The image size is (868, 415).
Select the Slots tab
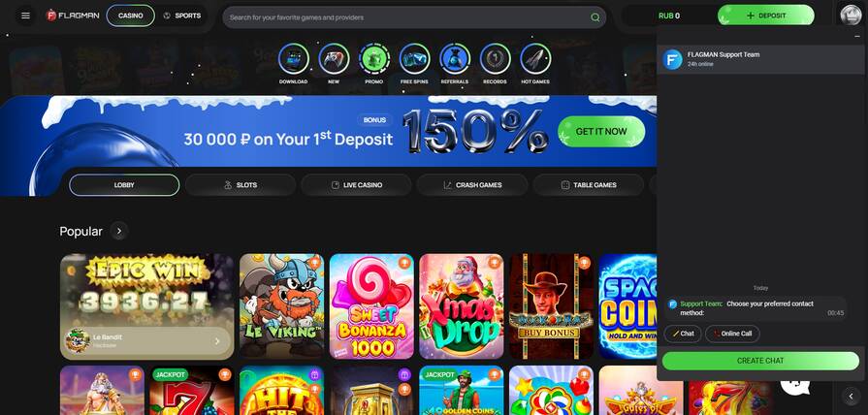pyautogui.click(x=241, y=185)
